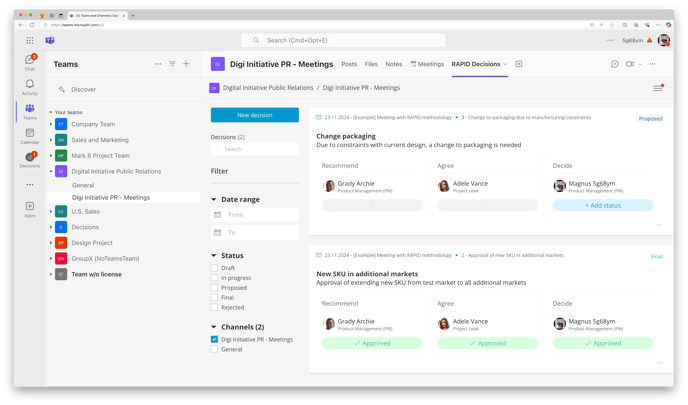The height and width of the screenshot is (405, 688).
Task: Click the browser reload icon
Action: [32, 25]
